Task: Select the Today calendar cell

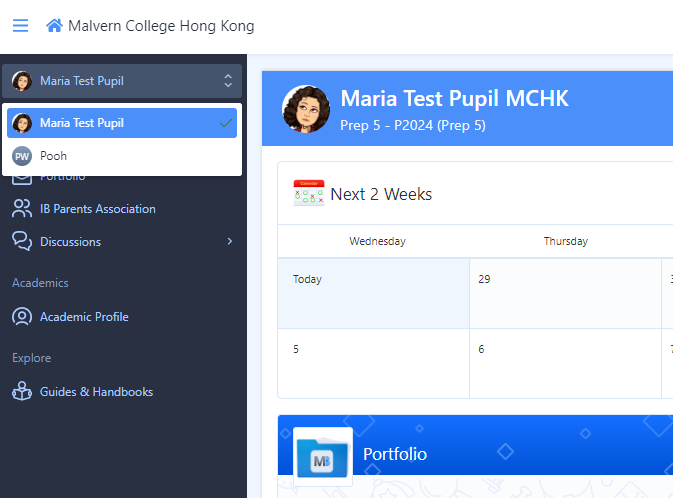Action: point(373,294)
